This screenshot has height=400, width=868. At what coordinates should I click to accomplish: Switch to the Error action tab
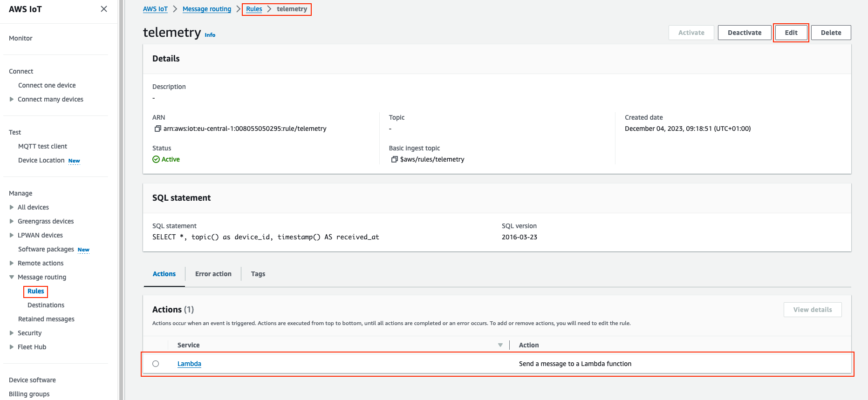click(213, 274)
